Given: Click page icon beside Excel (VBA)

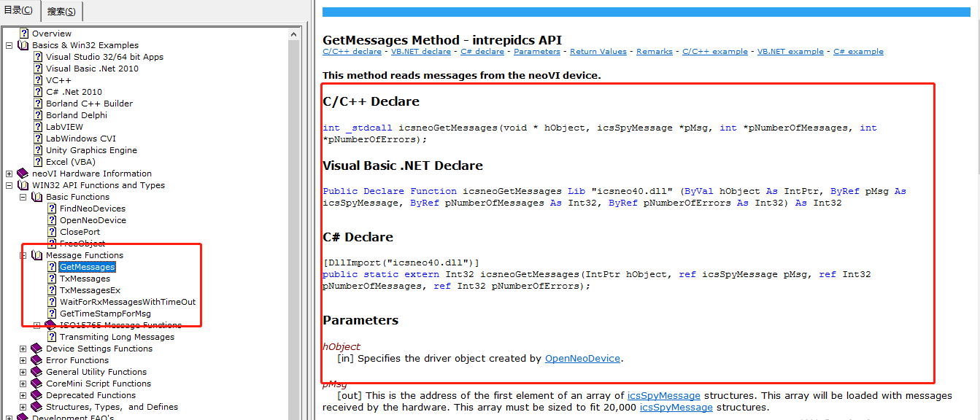Looking at the screenshot, I should (38, 162).
